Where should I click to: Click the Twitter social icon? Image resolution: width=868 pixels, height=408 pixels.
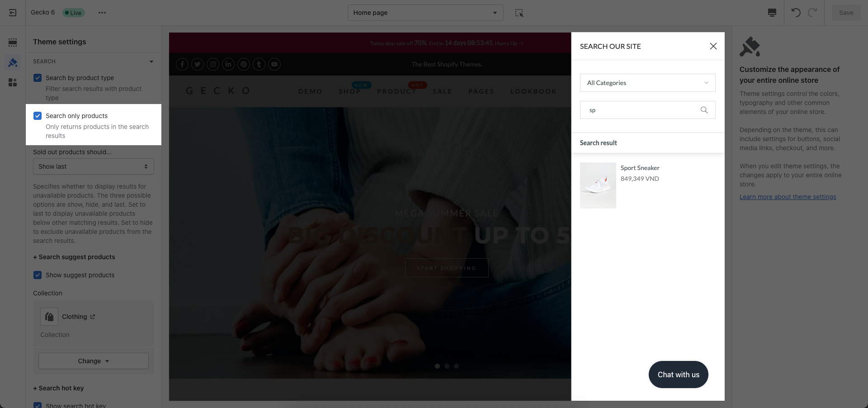[198, 64]
